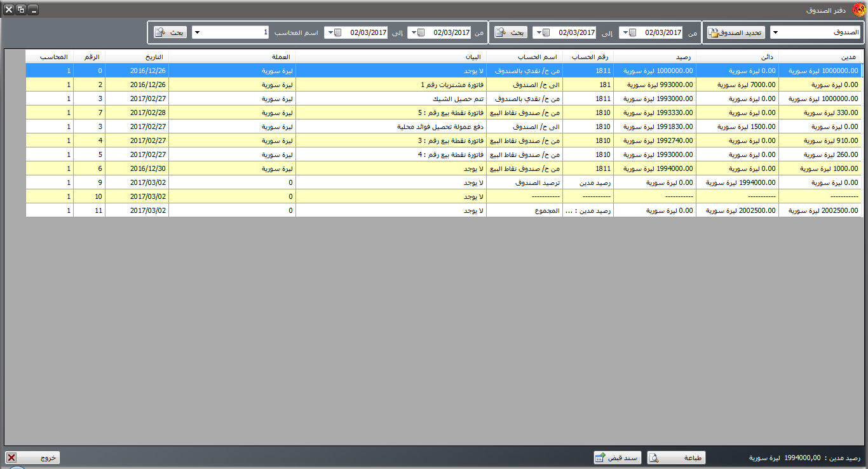Screen dimensions: 868x469
Task: Expand dropdown arrow of إلى date beside middle بحث
Action: 537,32
